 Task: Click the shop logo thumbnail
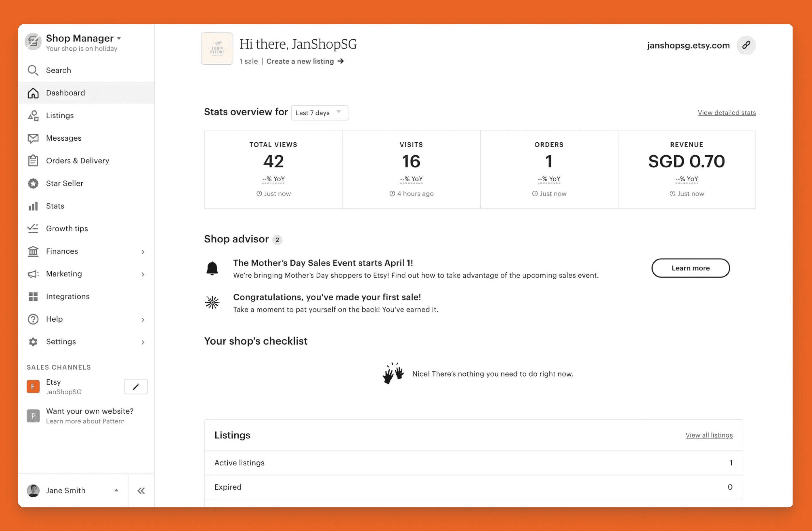(x=217, y=48)
